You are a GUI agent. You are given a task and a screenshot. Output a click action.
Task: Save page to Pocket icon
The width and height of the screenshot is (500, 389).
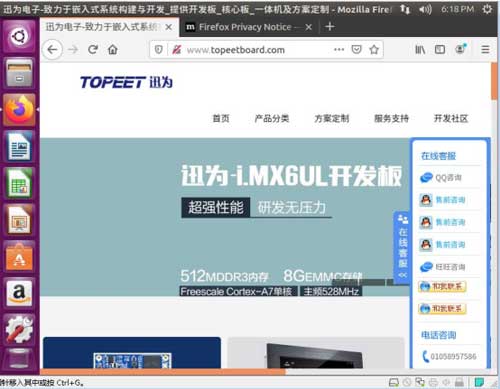[356, 50]
